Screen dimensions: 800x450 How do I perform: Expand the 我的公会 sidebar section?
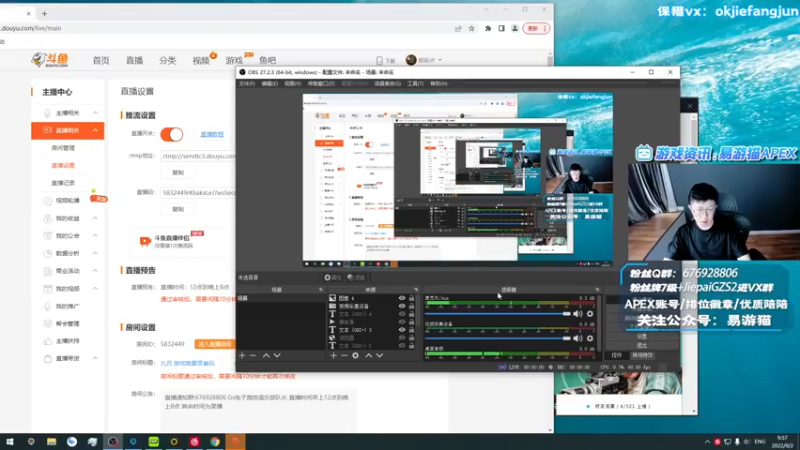[95, 236]
